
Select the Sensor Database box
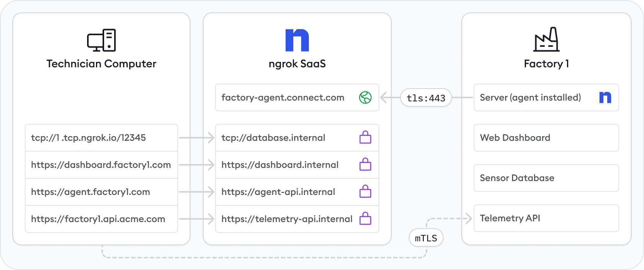point(546,178)
